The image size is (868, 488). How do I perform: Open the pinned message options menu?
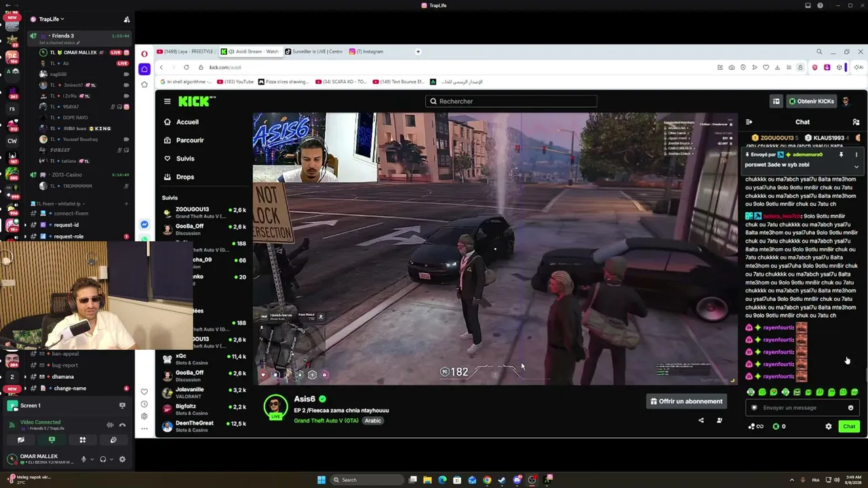tap(856, 155)
